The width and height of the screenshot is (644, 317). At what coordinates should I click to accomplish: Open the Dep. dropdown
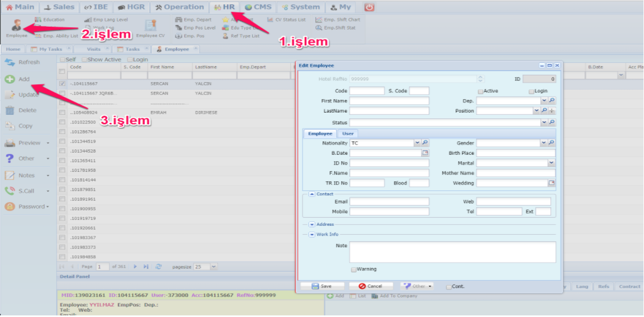pyautogui.click(x=544, y=101)
